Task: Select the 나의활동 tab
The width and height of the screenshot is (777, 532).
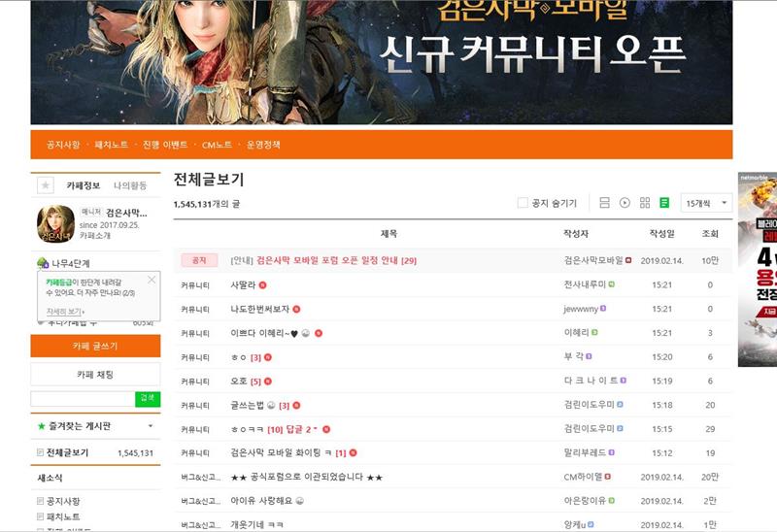Action: [130, 185]
